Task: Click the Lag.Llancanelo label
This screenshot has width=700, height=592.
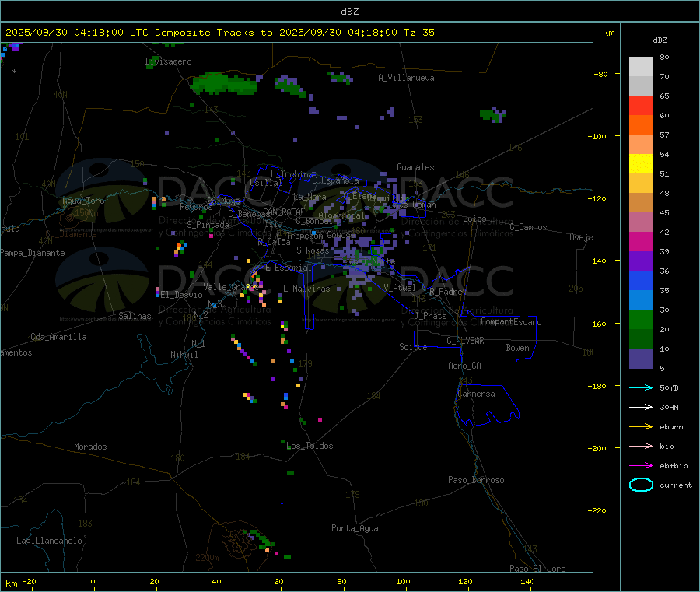Action: tap(49, 541)
